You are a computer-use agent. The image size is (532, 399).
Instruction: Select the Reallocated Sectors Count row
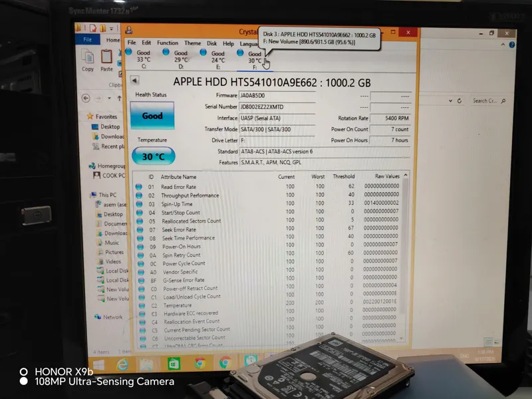coord(268,221)
